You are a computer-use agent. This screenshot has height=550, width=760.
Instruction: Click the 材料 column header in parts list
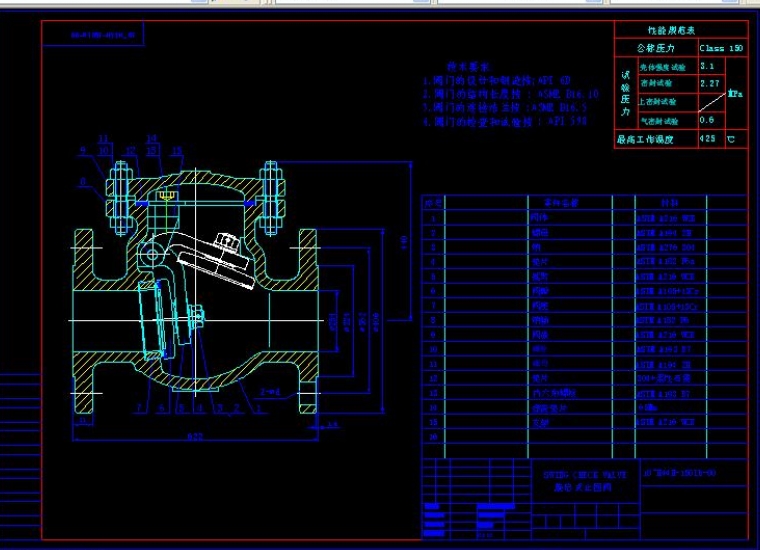pyautogui.click(x=671, y=202)
